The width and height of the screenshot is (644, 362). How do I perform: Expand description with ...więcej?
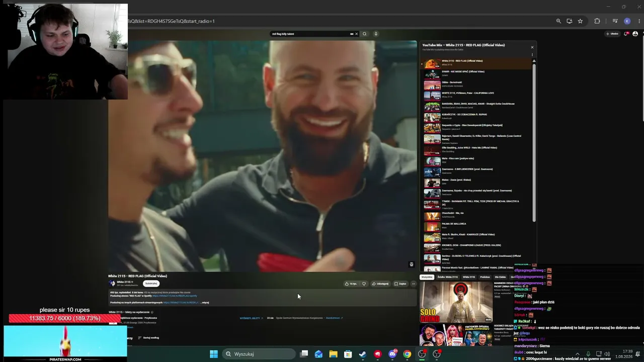[x=204, y=303]
